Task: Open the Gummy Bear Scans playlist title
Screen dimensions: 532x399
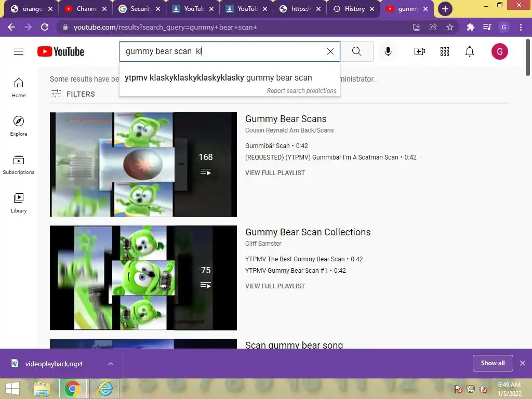Action: [x=286, y=119]
